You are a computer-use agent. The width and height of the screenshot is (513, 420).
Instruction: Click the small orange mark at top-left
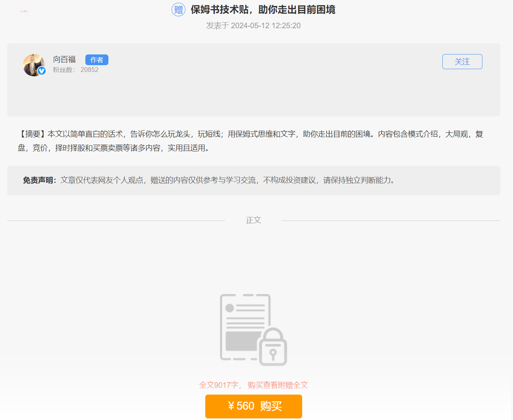click(x=24, y=12)
